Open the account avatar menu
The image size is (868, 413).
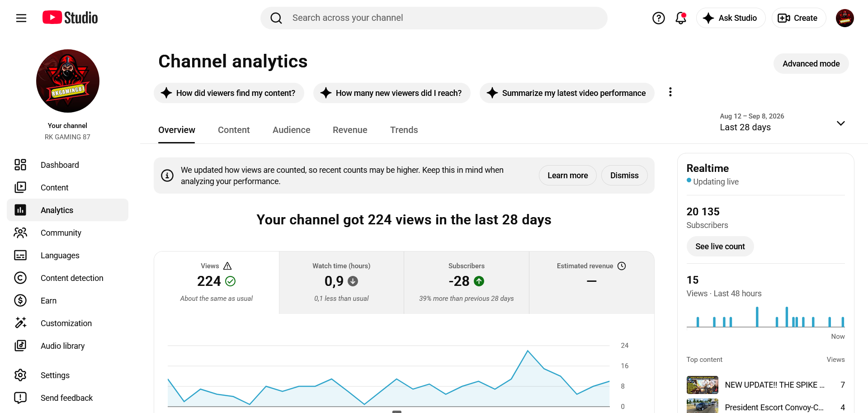pyautogui.click(x=844, y=18)
